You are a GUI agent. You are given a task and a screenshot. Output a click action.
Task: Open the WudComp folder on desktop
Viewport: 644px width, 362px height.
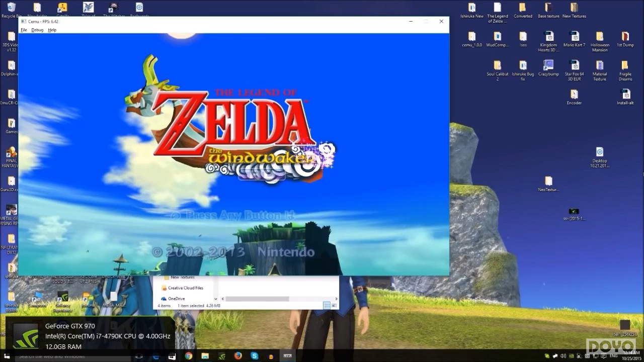pyautogui.click(x=497, y=39)
